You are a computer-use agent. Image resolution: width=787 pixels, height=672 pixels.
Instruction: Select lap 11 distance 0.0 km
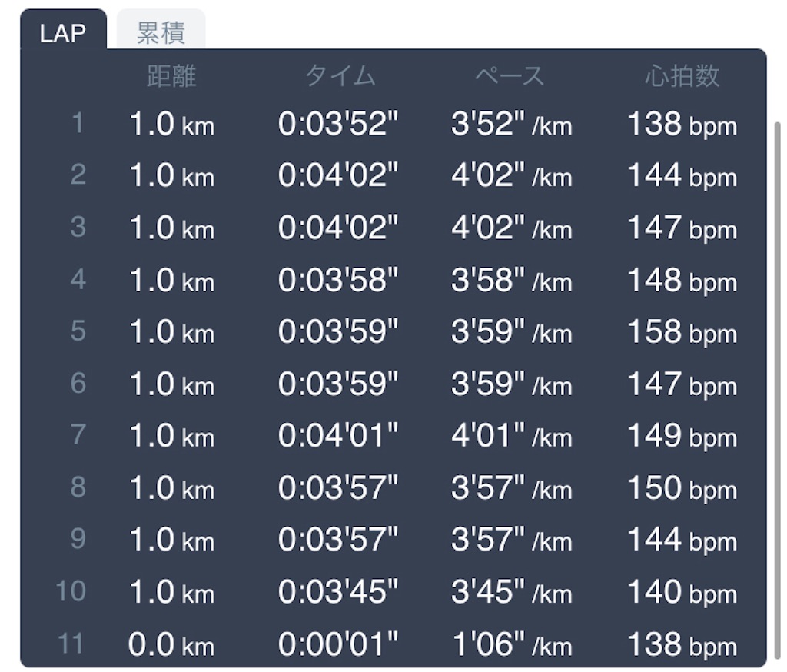pos(171,644)
